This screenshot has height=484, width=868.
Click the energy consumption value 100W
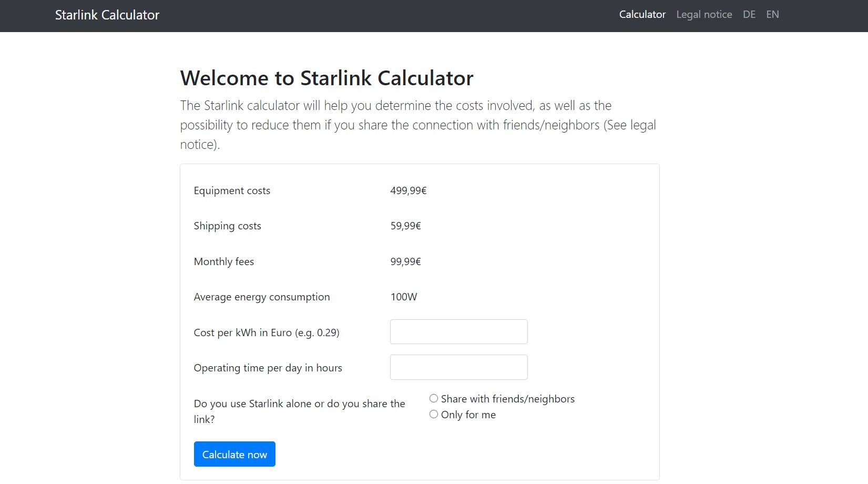(x=404, y=297)
